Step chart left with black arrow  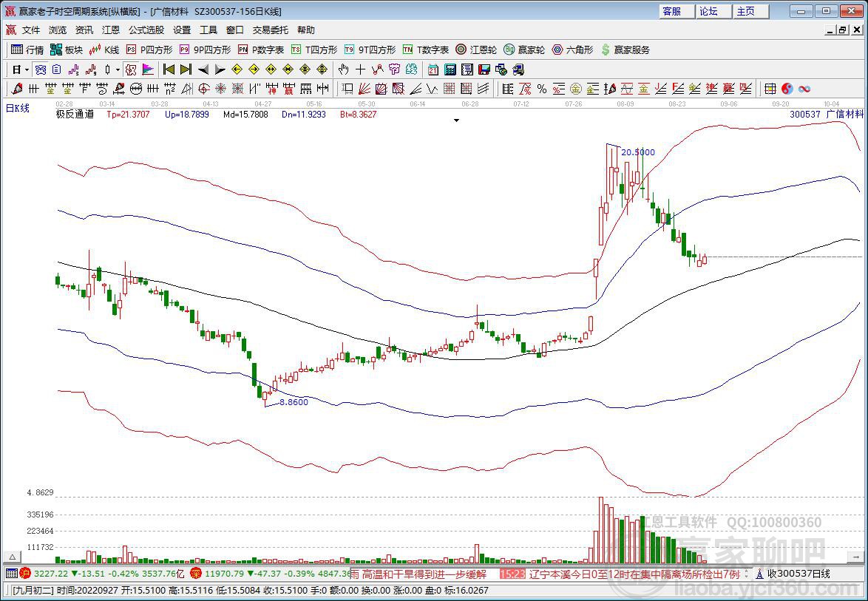pos(203,69)
